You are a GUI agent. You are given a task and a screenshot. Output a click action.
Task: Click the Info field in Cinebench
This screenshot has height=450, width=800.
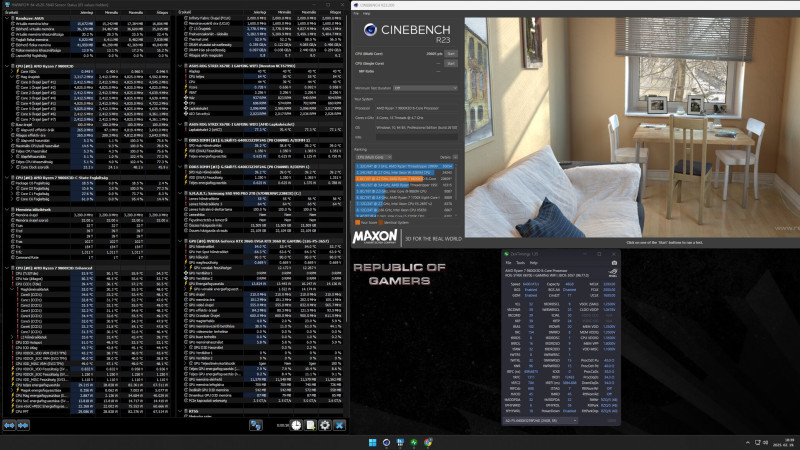[x=417, y=138]
